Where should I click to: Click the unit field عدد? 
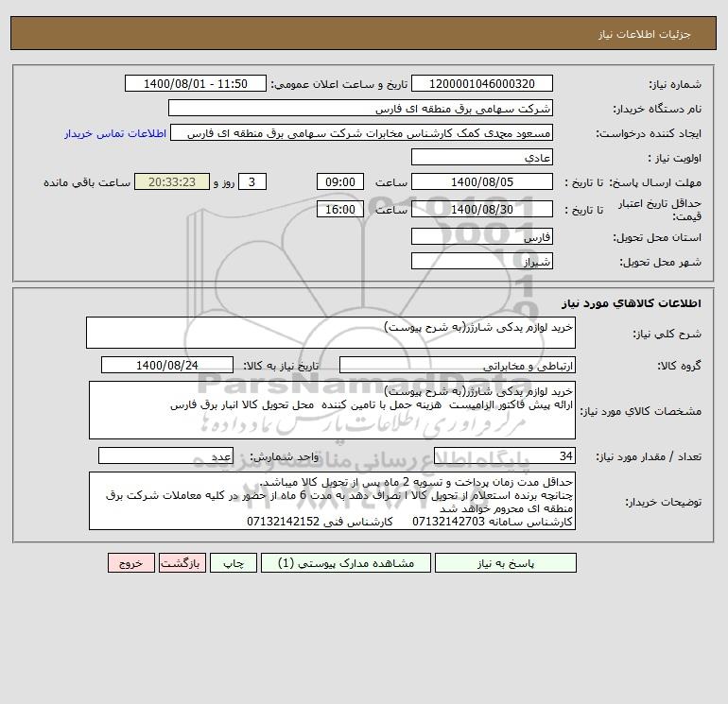coord(165,455)
